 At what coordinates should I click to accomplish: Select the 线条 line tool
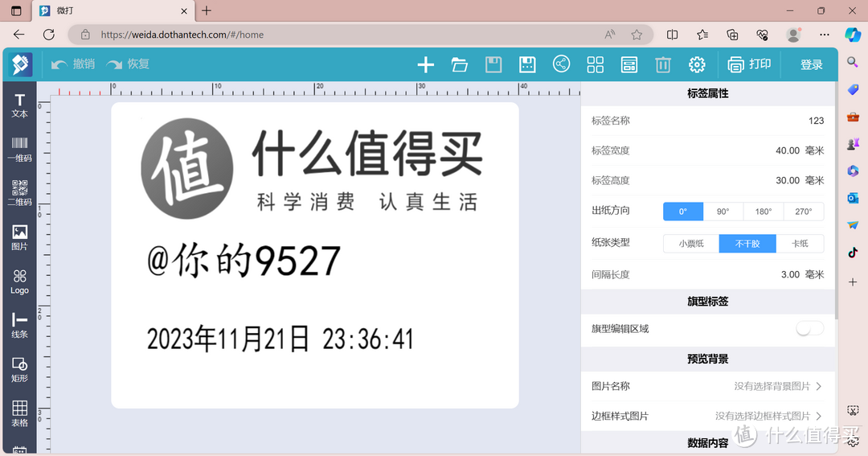click(19, 326)
